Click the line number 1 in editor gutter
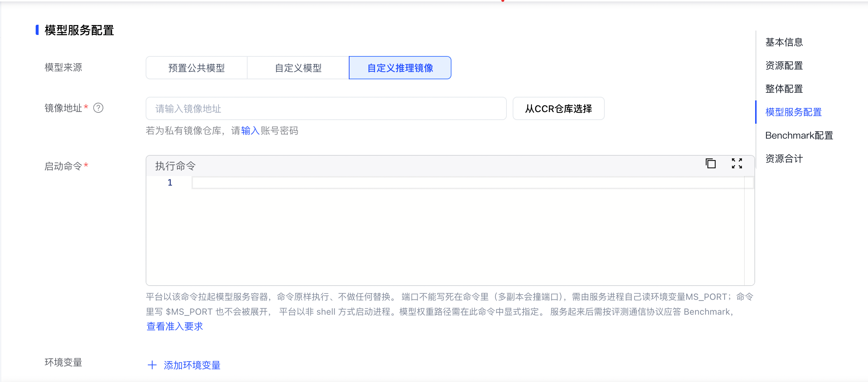 (170, 183)
